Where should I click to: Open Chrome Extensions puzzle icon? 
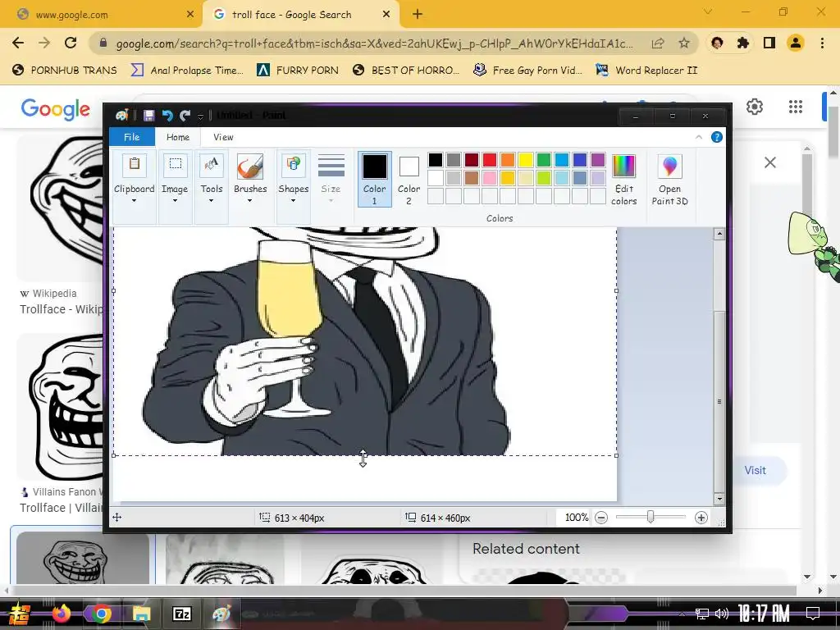click(x=743, y=43)
